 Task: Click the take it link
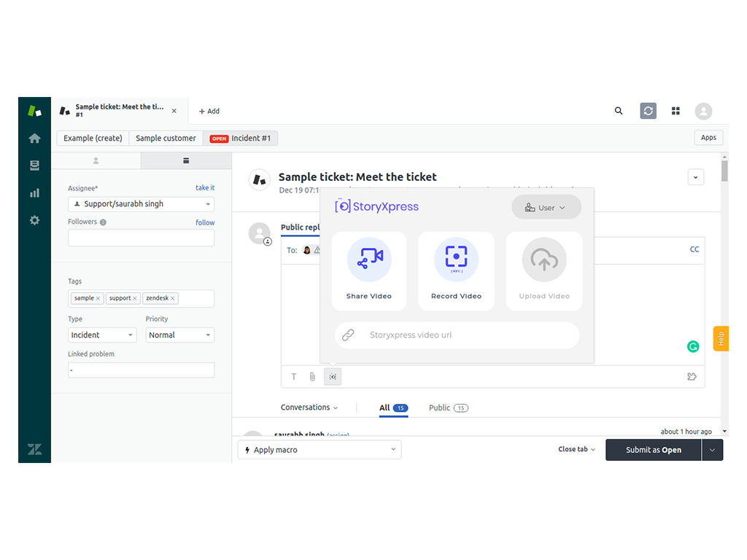(x=205, y=187)
